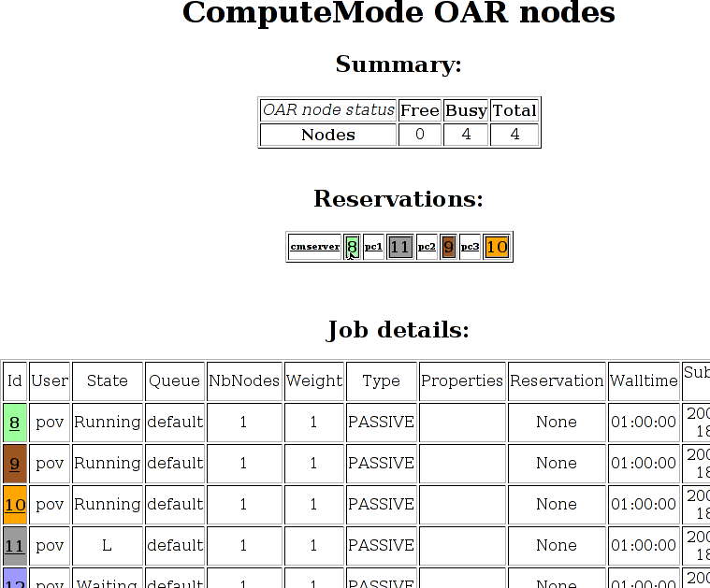
Task: Click gray reservation box 11
Action: [x=399, y=247]
